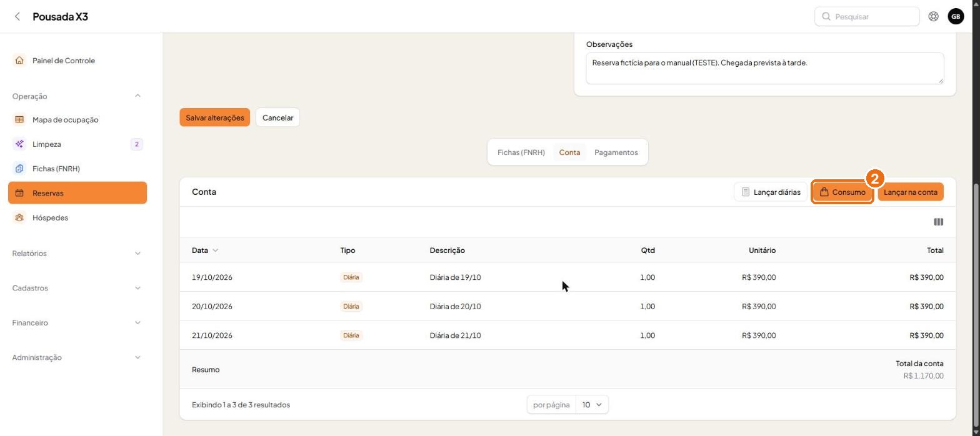Click the document icon on Lançar diárias
This screenshot has height=436, width=980.
click(x=746, y=192)
